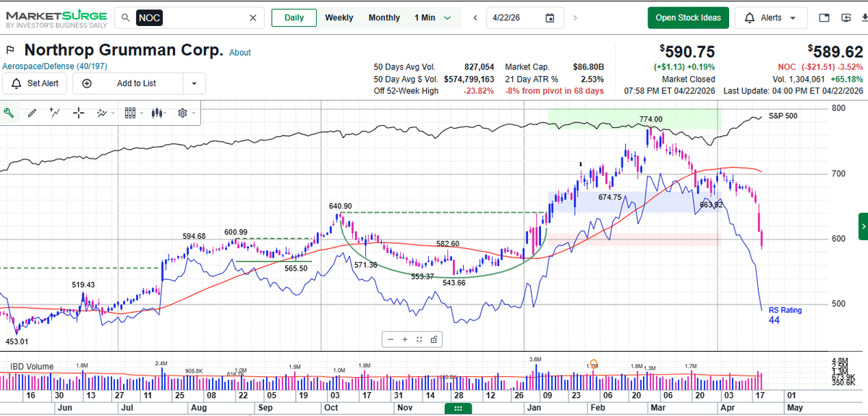Switch to the Weekly chart tab
868x416 pixels.
pyautogui.click(x=339, y=18)
